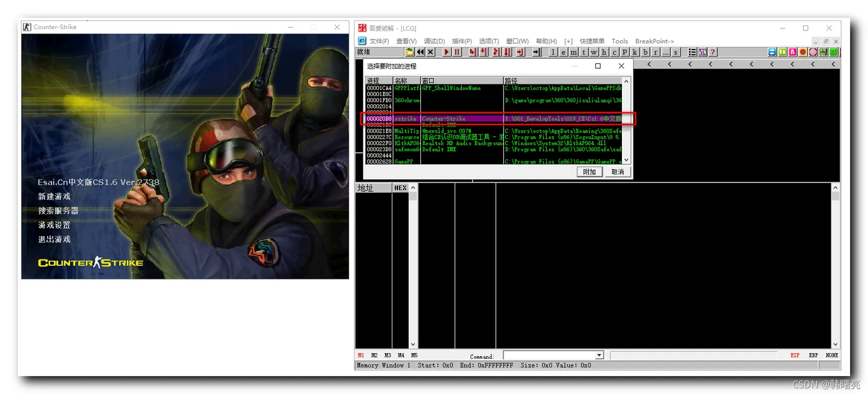The height and width of the screenshot is (394, 868).
Task: Click the green double-arrow plugin icon
Action: (782, 52)
